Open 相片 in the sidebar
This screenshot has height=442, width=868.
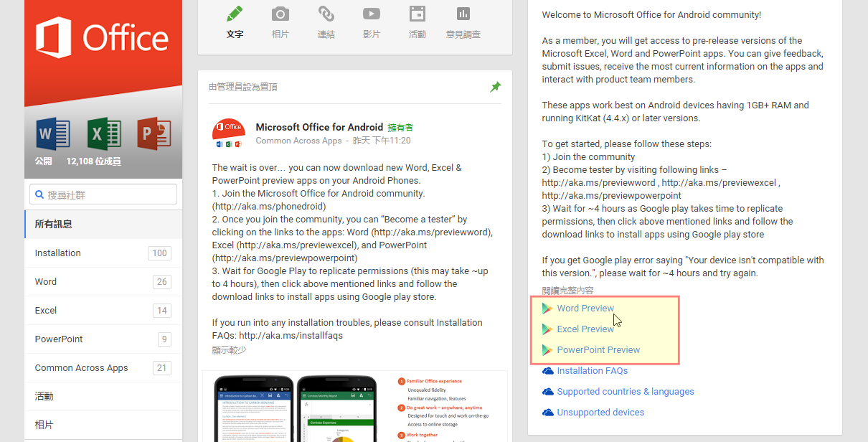click(x=103, y=425)
